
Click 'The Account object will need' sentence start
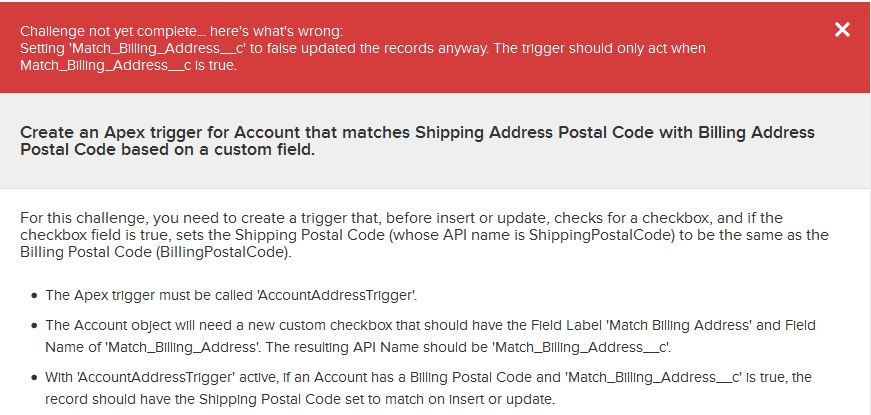(140, 325)
